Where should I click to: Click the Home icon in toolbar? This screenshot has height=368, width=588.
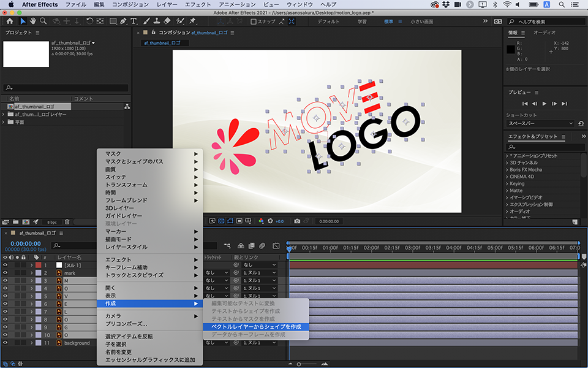pyautogui.click(x=10, y=21)
